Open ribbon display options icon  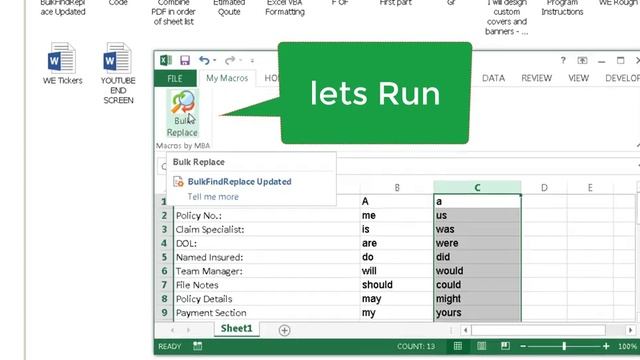582,60
